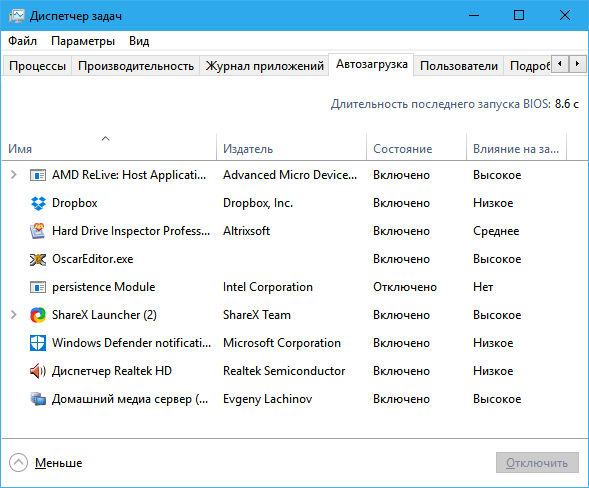The width and height of the screenshot is (589, 488).
Task: Click Высокое impact for OscarEditor.exe
Action: (x=497, y=259)
